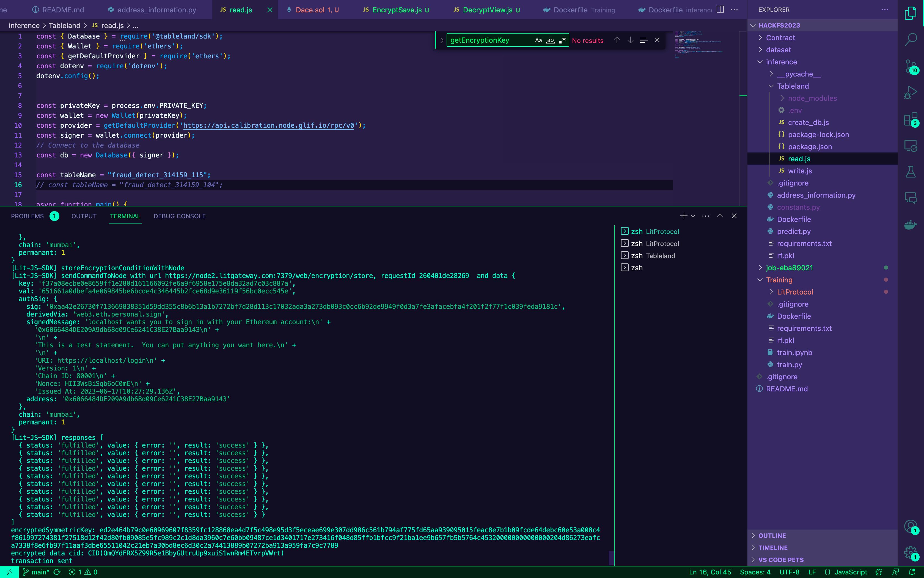Click the main* branch in status bar
Screen dimensions: 924x578
[36, 572]
